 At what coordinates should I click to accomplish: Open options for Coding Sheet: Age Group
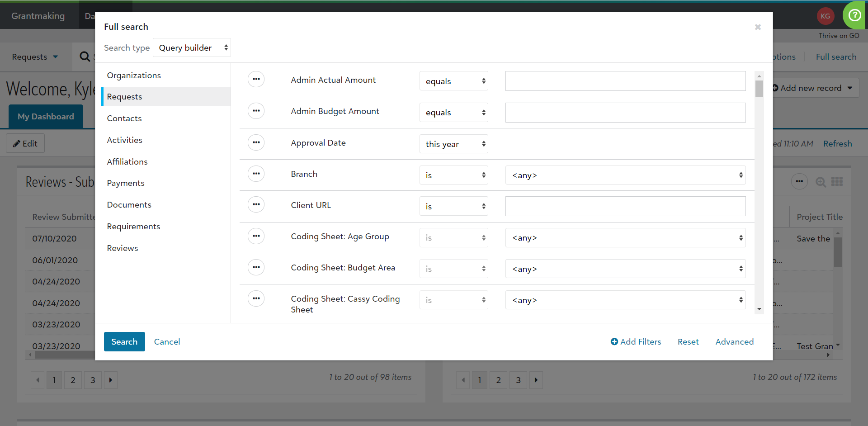[x=256, y=236]
